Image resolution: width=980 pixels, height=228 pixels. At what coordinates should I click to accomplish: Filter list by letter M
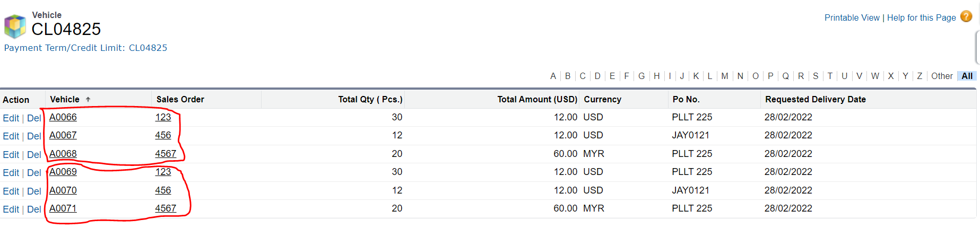click(724, 76)
